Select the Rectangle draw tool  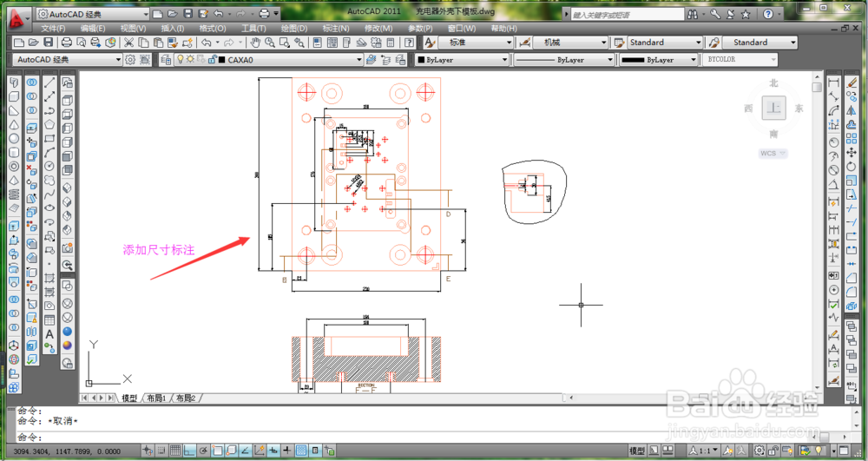(49, 138)
